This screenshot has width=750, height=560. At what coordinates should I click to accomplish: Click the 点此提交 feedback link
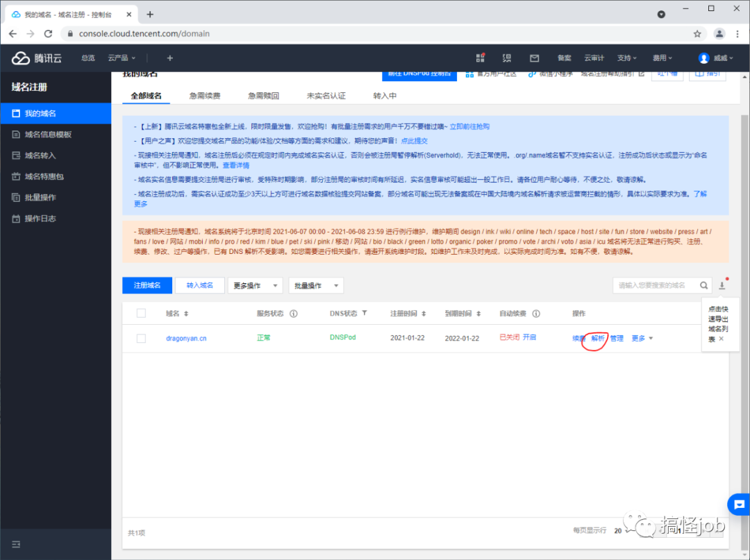[x=414, y=141]
